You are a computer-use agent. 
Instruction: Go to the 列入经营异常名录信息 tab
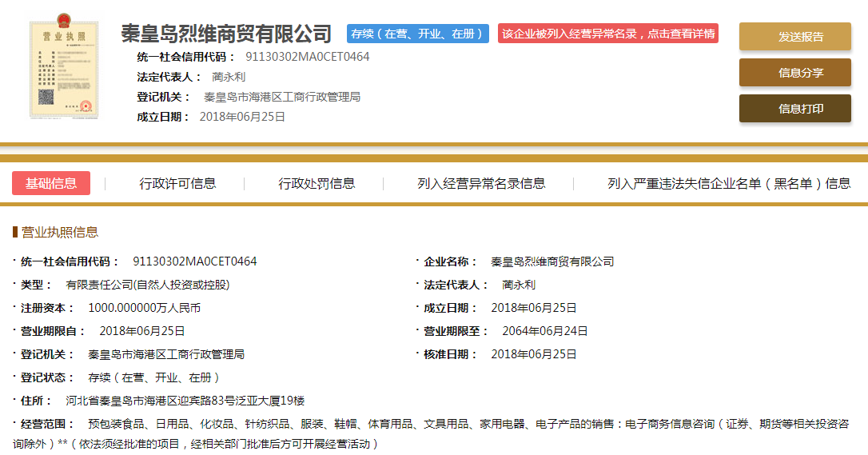click(x=481, y=183)
